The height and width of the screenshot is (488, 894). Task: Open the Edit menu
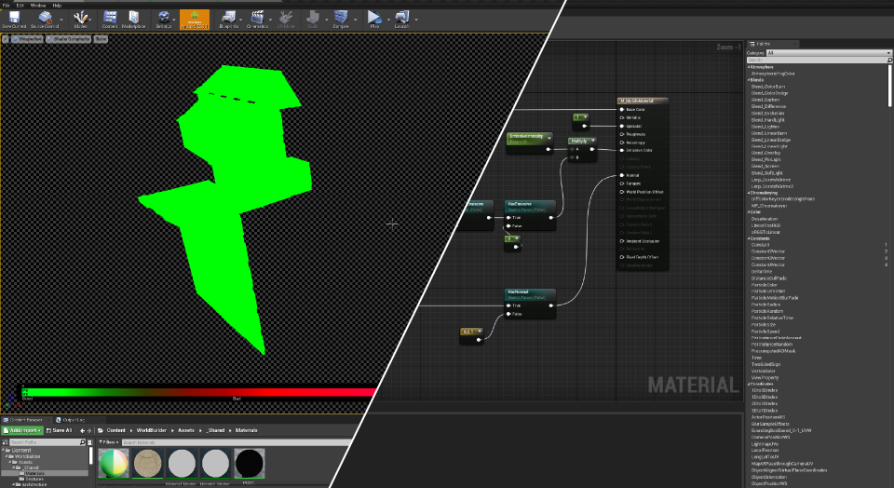[x=20, y=5]
